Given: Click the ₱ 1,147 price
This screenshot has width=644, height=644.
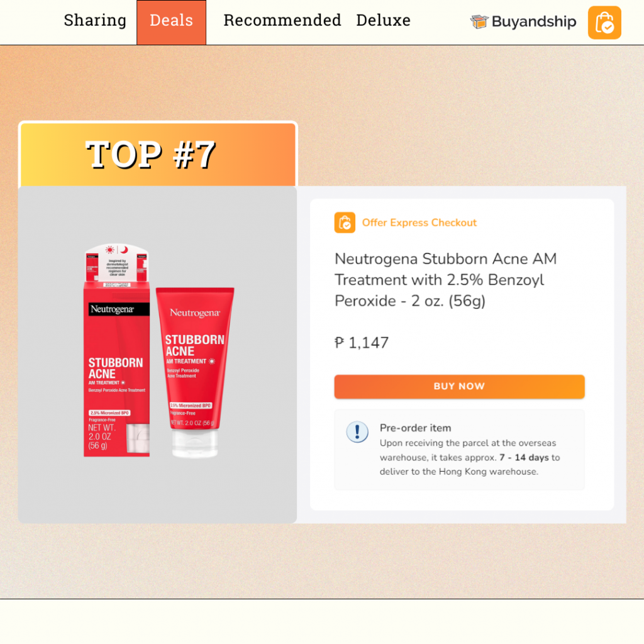Looking at the screenshot, I should click(362, 343).
